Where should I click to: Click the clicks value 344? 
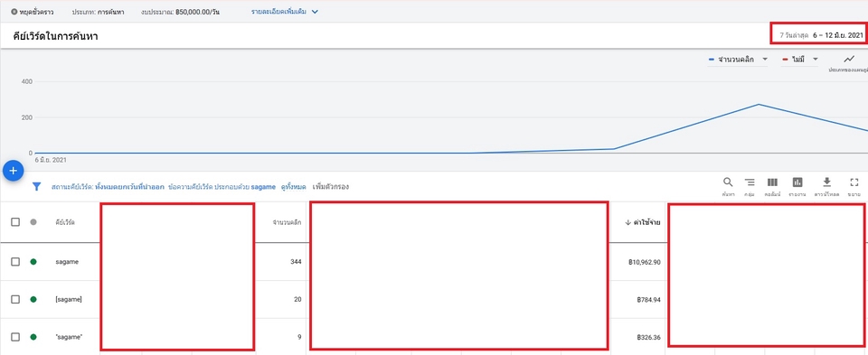point(296,262)
